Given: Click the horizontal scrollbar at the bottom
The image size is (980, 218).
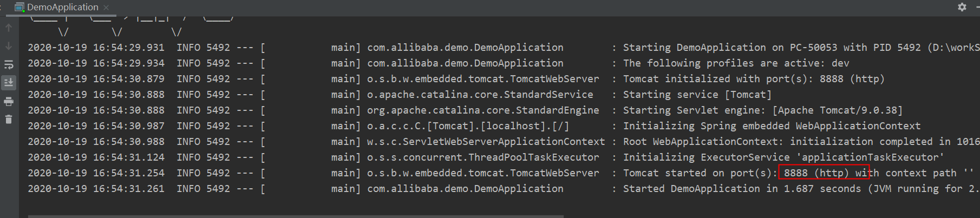Looking at the screenshot, I should click(x=296, y=216).
